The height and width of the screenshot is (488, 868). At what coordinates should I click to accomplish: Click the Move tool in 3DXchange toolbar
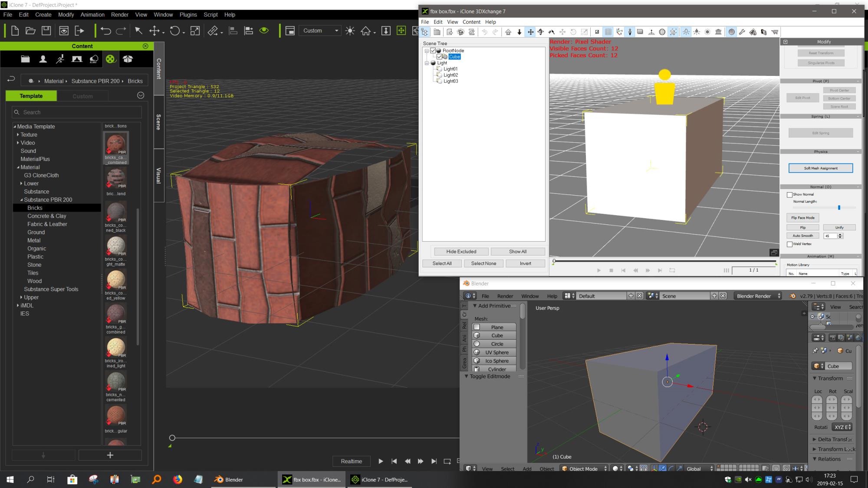(x=530, y=32)
